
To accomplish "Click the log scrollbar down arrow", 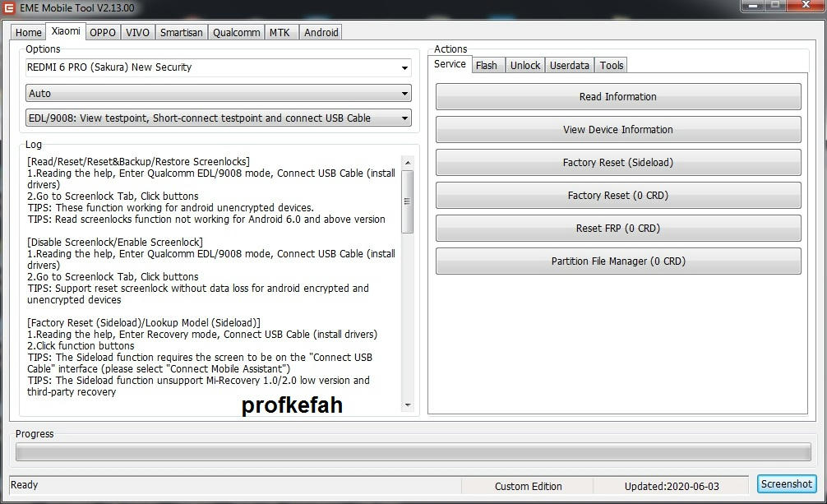I will click(407, 405).
